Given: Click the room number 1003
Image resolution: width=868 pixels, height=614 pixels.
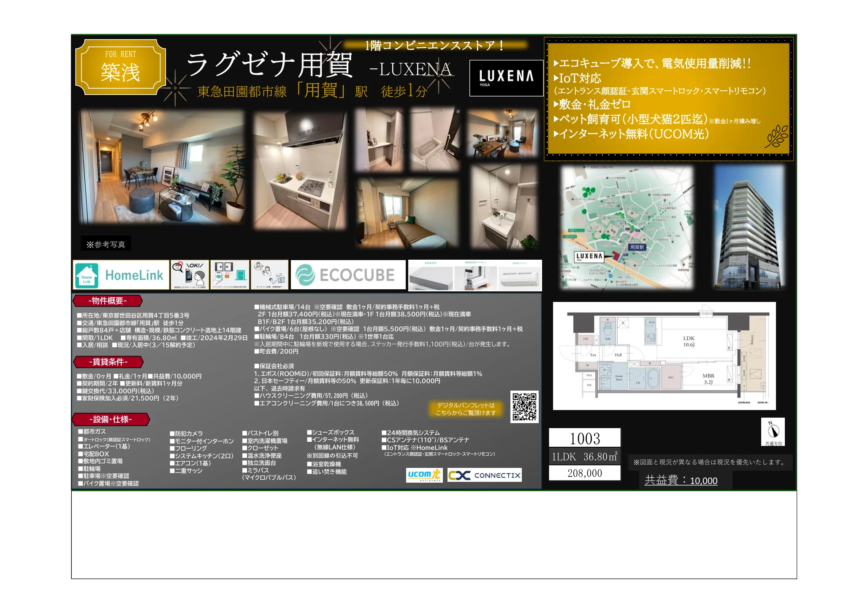Looking at the screenshot, I should point(585,438).
